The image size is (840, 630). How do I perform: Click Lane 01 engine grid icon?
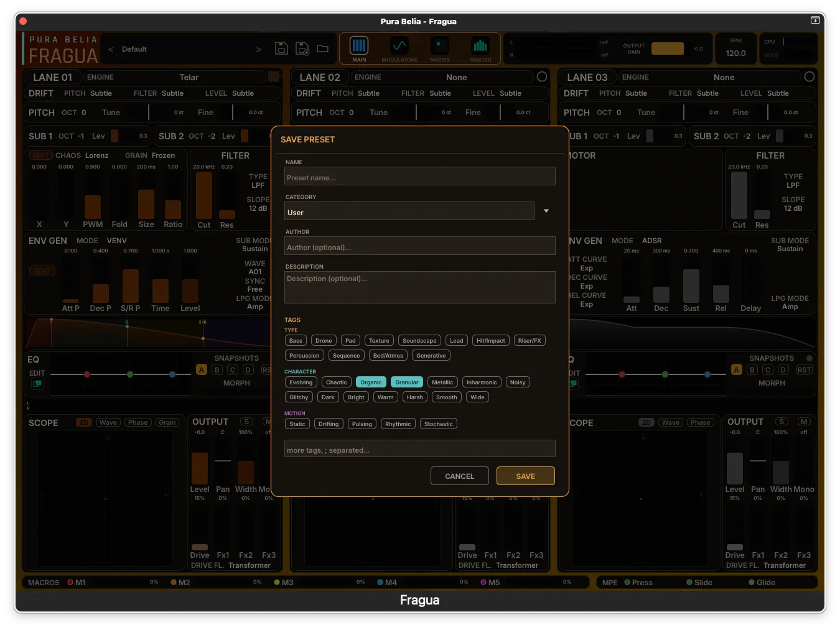274,76
